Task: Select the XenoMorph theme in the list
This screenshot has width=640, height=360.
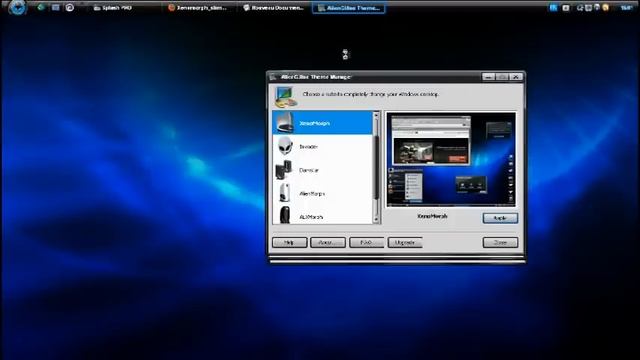Action: coord(322,122)
